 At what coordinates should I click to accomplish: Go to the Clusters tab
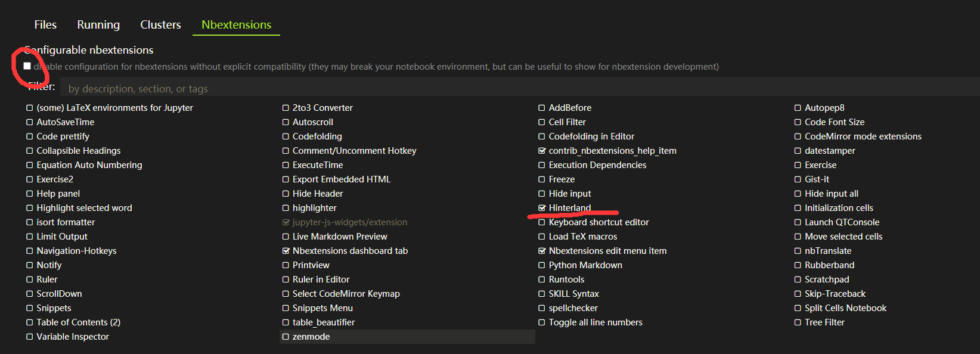[x=160, y=24]
